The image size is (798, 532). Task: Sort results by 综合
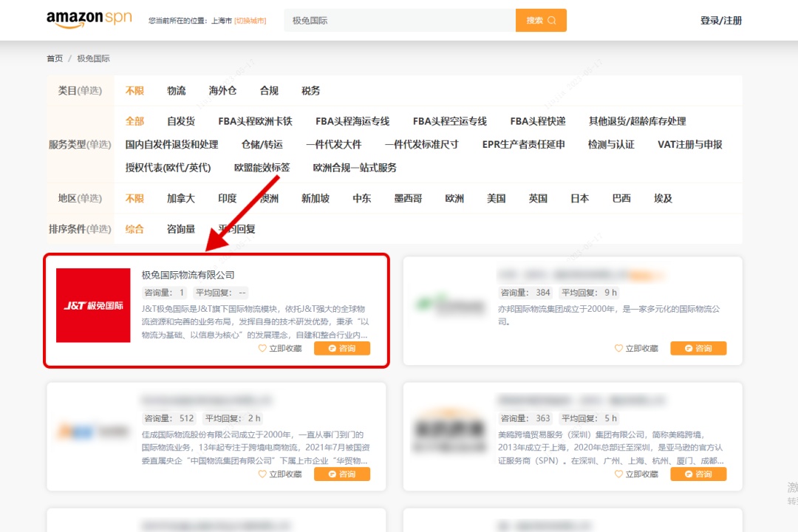pos(134,229)
